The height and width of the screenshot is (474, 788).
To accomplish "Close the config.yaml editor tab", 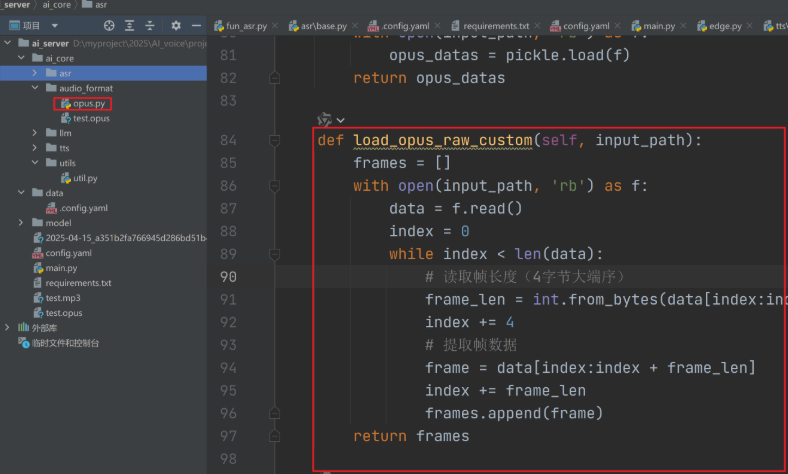I will [617, 26].
